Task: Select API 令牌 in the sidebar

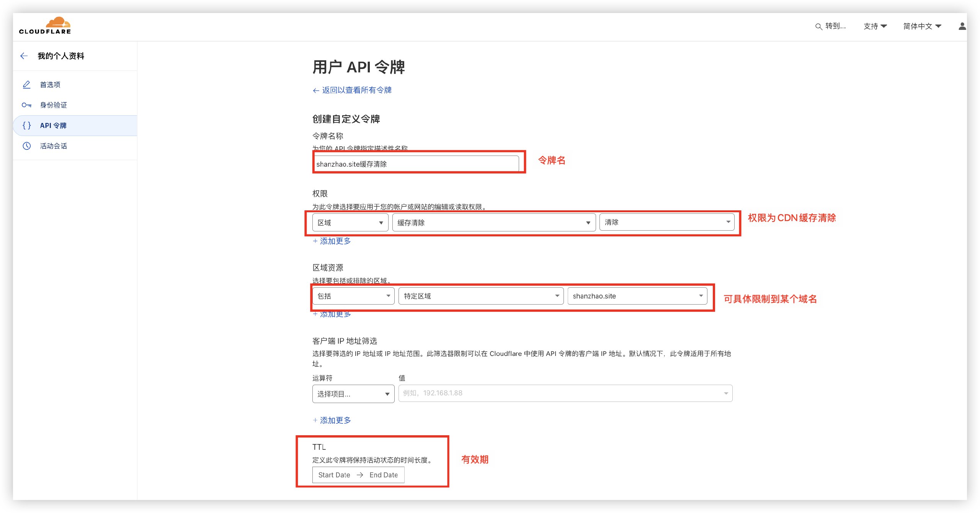Action: [75, 126]
